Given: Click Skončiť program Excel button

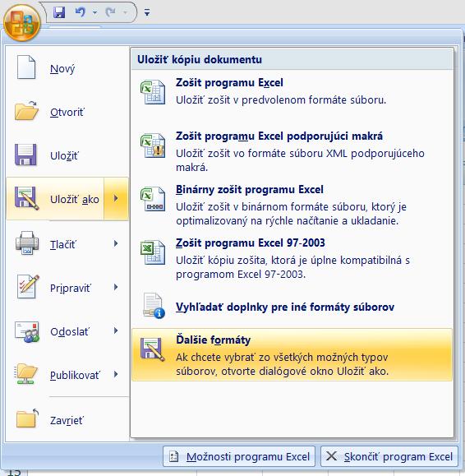Looking at the screenshot, I should pyautogui.click(x=389, y=456).
